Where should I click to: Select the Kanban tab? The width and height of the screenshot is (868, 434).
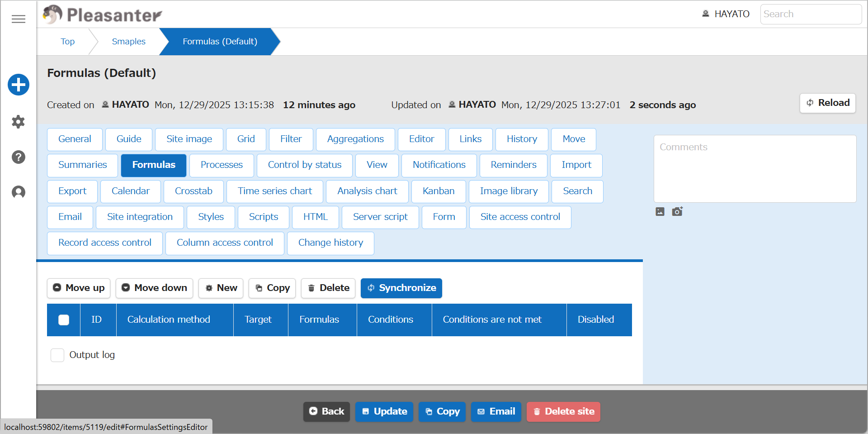point(439,191)
